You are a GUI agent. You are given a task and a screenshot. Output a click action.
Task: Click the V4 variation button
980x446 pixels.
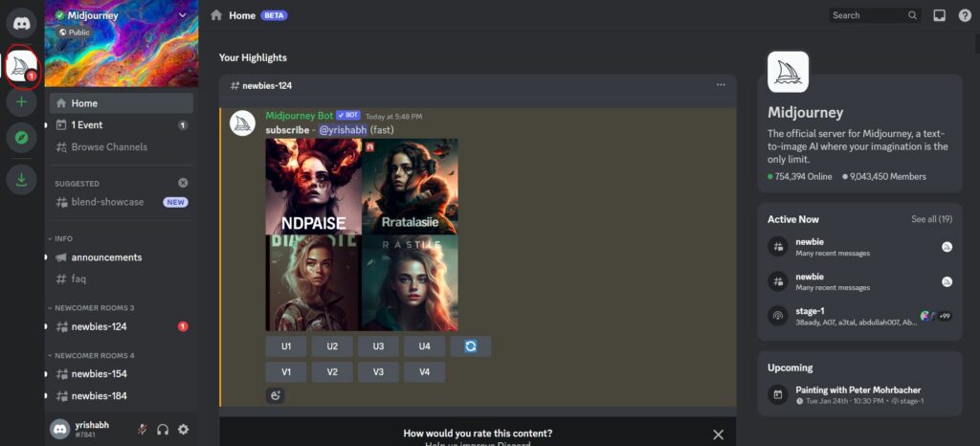point(424,371)
